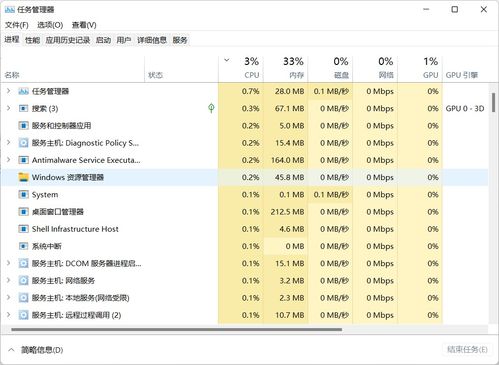This screenshot has width=499, height=365.
Task: Sort by the GPU 1% column header
Action: 420,68
